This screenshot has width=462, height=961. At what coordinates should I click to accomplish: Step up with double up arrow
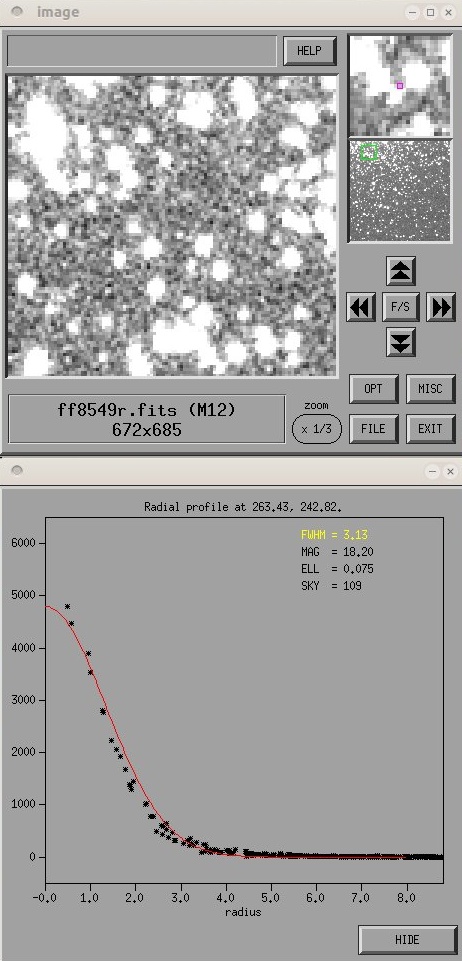[x=401, y=270]
